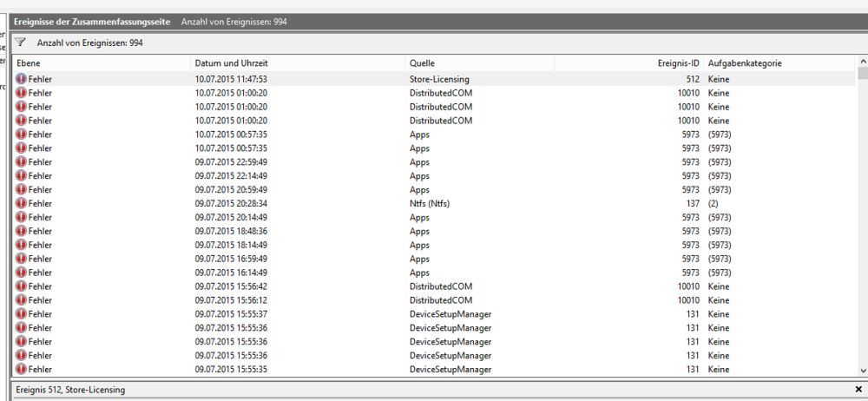This screenshot has height=401, width=868.
Task: Click the Aufgabenkategorie column header
Action: click(x=779, y=63)
